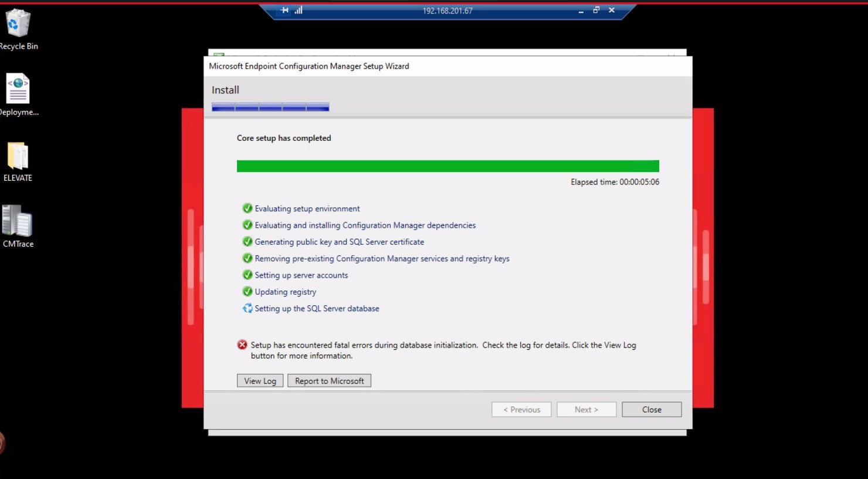Click the disabled Next button

[x=586, y=410]
